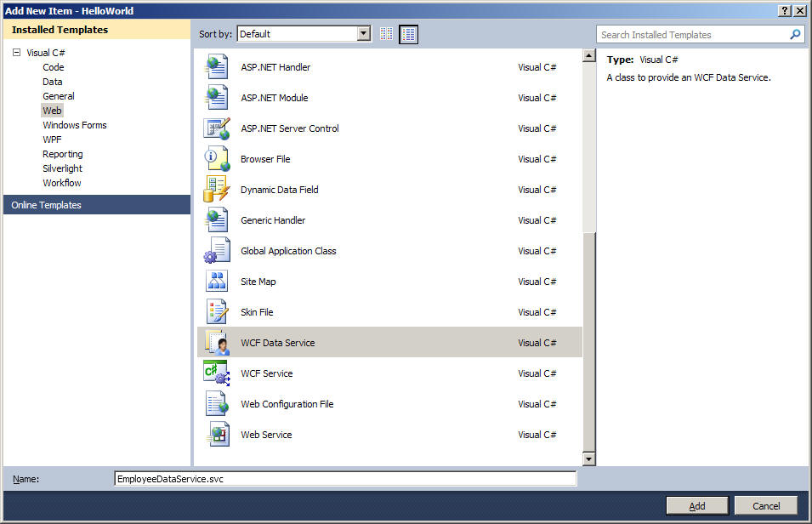The image size is (812, 524).
Task: Select the Dynamic Data Field icon
Action: [x=217, y=189]
